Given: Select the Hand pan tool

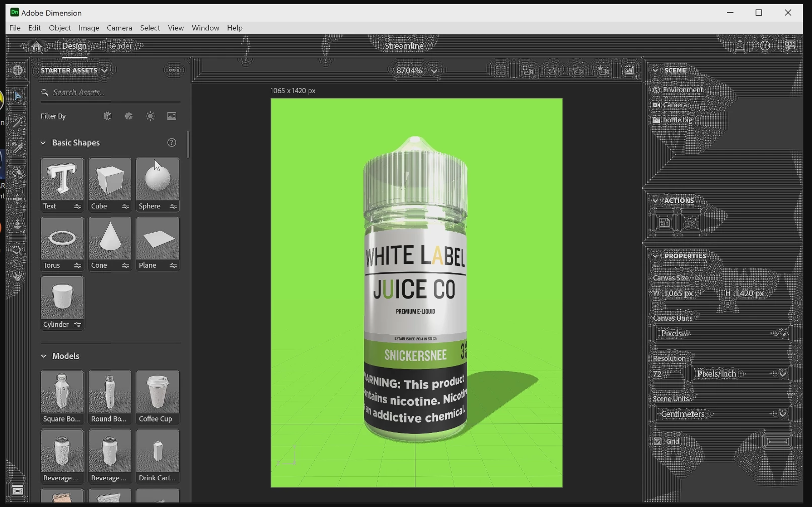Looking at the screenshot, I should pos(17,276).
